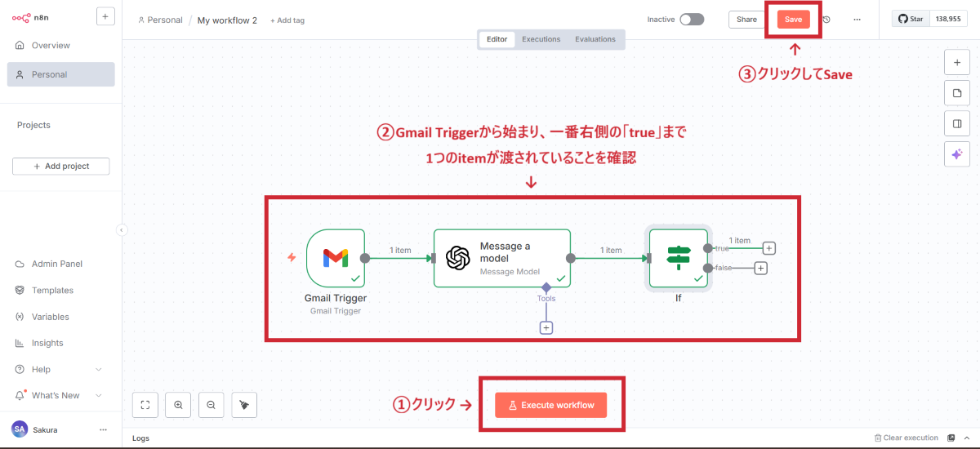Open the Gmail Trigger node
This screenshot has height=449, width=980.
click(x=335, y=258)
